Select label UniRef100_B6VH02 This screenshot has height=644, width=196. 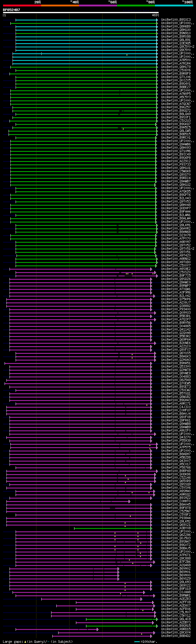pos(176,569)
